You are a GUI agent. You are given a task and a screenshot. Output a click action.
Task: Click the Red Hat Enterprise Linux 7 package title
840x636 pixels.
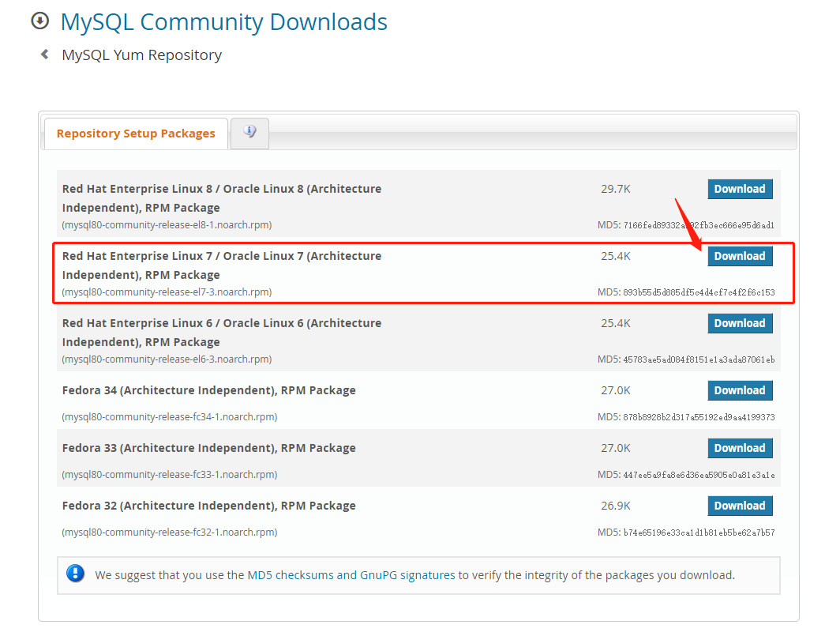point(222,265)
